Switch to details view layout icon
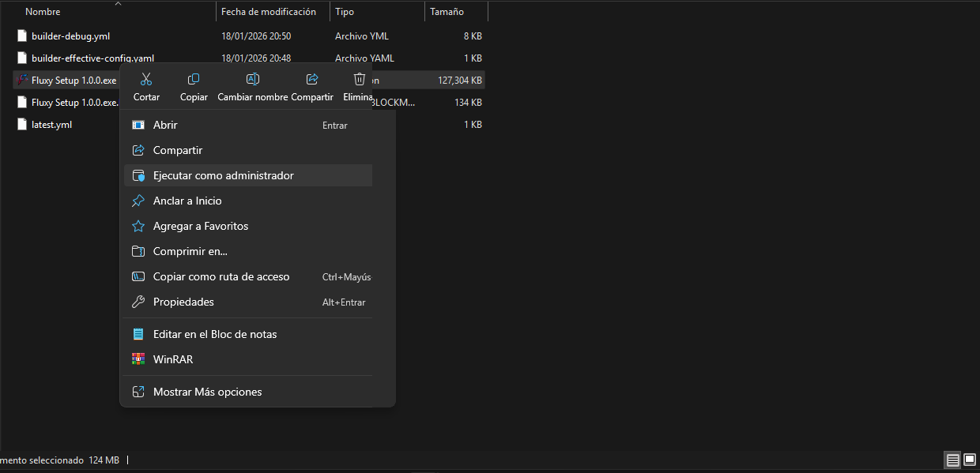 [x=953, y=460]
